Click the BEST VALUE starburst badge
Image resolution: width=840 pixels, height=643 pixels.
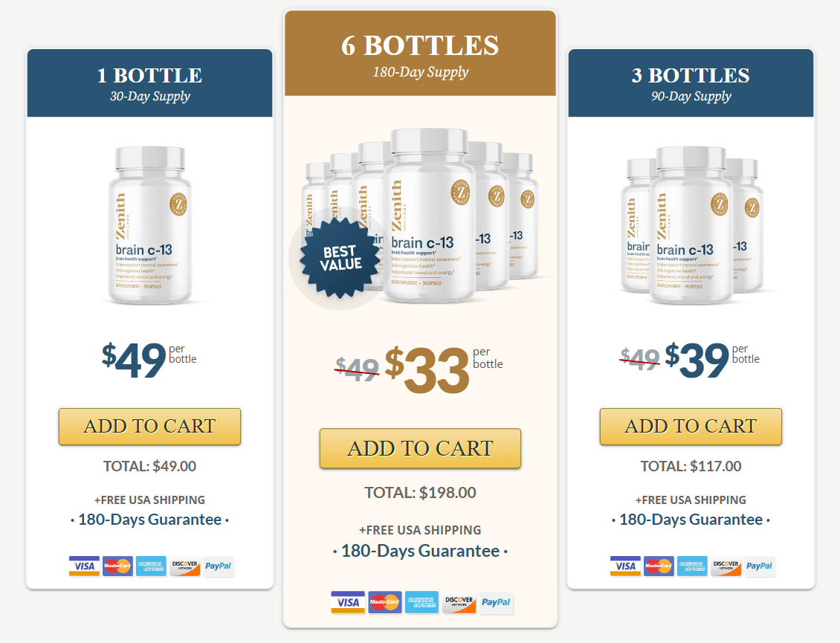(x=341, y=256)
